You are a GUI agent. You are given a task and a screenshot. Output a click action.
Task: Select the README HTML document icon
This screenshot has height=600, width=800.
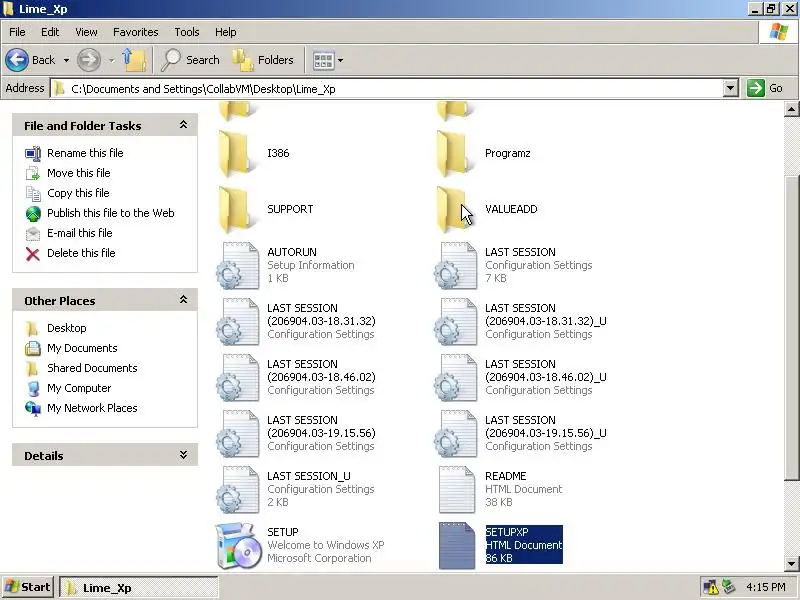[x=457, y=490]
